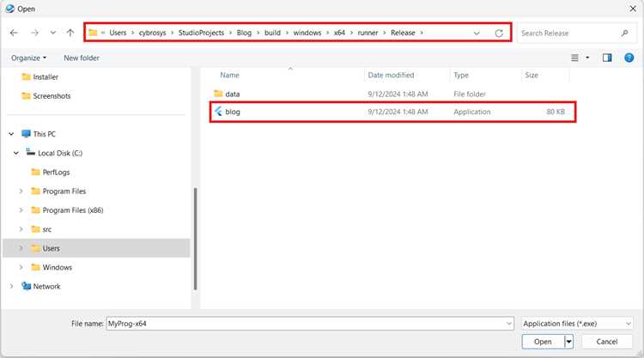Go up one folder level
The width and height of the screenshot is (644, 358).
[70, 33]
